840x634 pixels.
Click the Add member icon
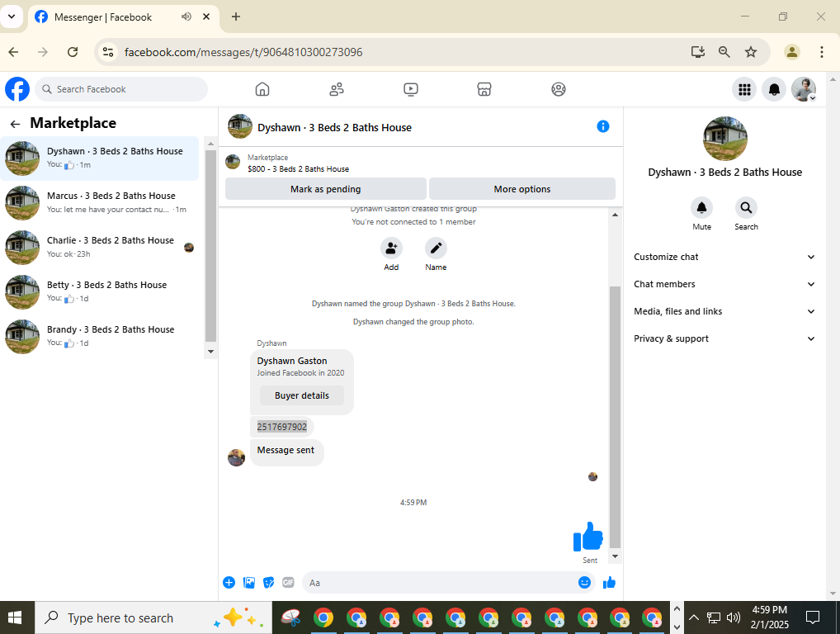click(391, 248)
